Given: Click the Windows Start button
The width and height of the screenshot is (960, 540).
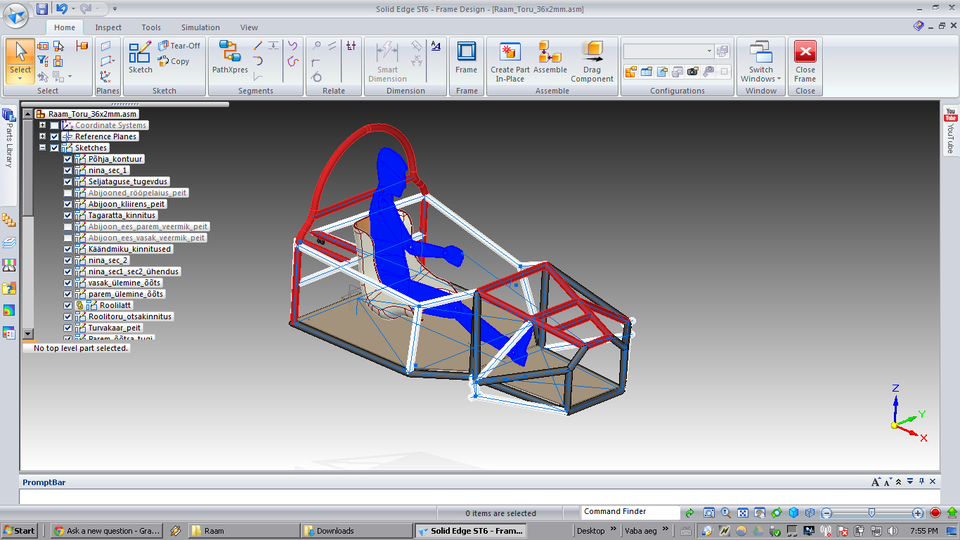Looking at the screenshot, I should click(x=20, y=531).
